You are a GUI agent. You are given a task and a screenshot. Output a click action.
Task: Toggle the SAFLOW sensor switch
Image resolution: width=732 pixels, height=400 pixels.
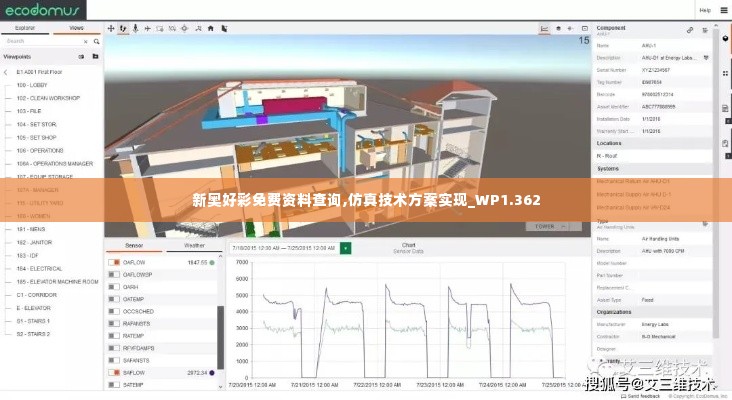click(114, 372)
